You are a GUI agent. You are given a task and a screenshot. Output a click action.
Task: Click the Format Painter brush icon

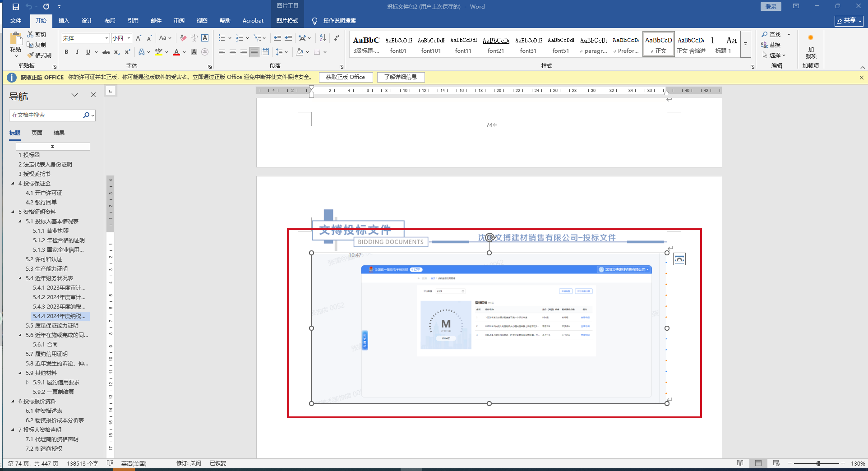tap(31, 55)
